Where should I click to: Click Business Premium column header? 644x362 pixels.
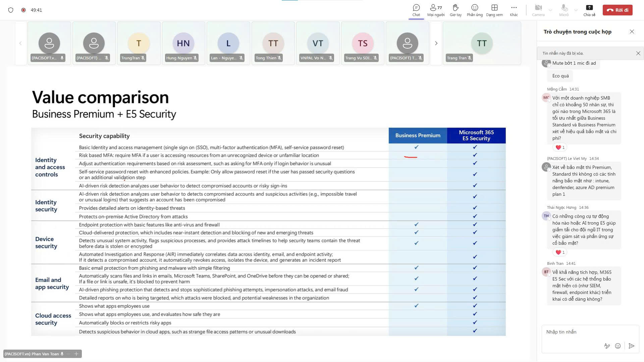(x=418, y=135)
